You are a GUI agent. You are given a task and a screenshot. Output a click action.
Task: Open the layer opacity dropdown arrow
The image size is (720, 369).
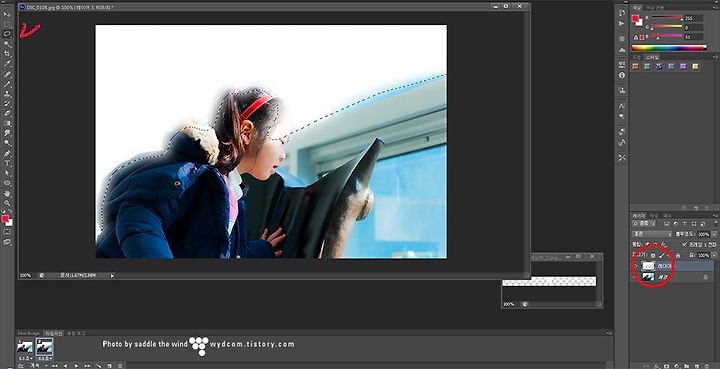point(714,234)
